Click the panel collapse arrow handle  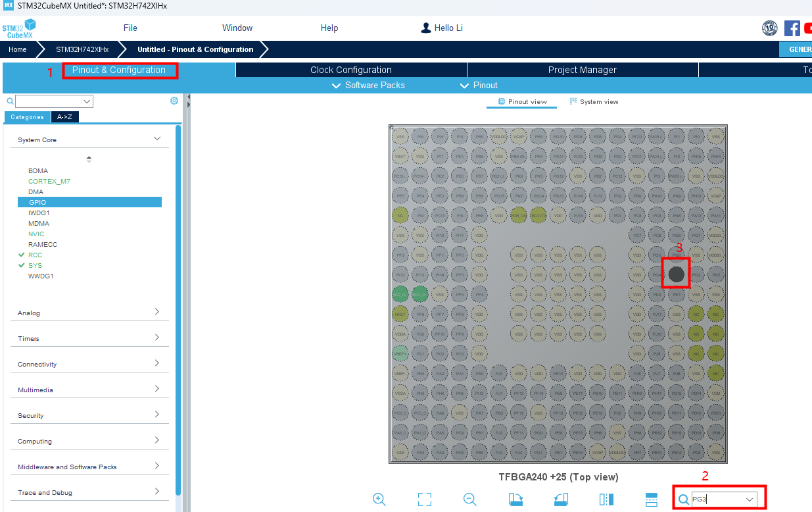coord(189,100)
